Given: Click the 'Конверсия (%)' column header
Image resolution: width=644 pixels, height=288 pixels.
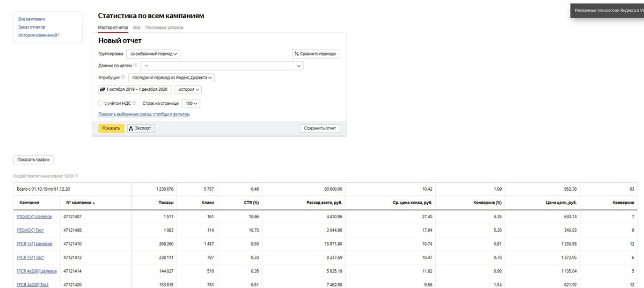Looking at the screenshot, I should click(x=487, y=203).
